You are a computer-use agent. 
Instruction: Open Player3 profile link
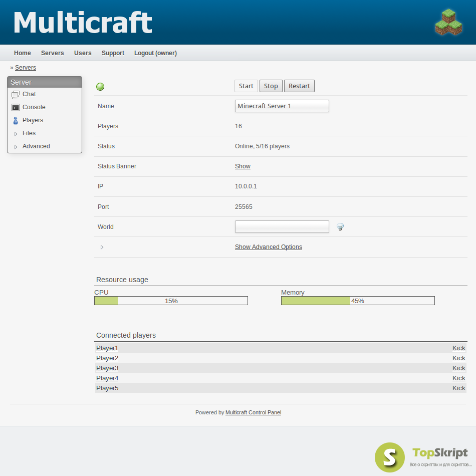point(107,368)
